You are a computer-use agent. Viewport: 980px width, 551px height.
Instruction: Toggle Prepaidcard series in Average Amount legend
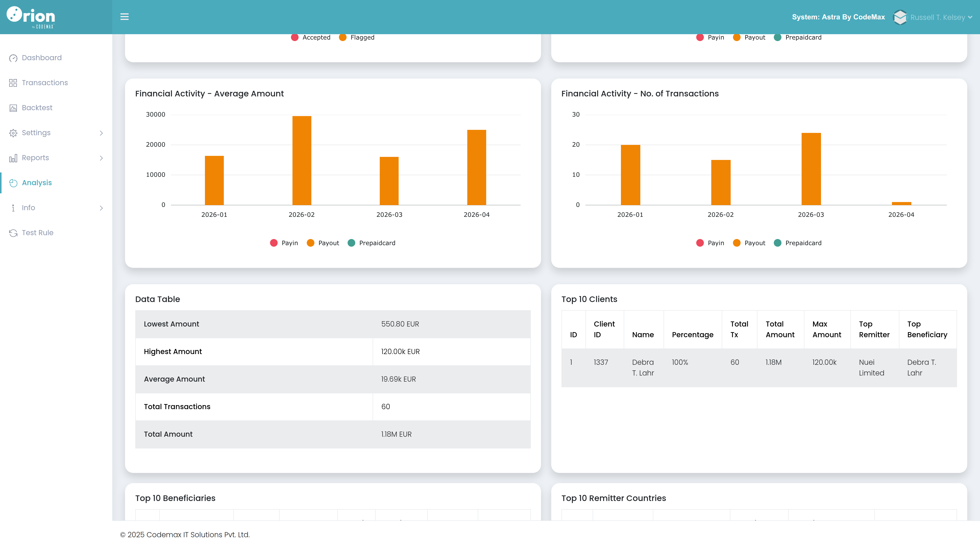coord(371,243)
